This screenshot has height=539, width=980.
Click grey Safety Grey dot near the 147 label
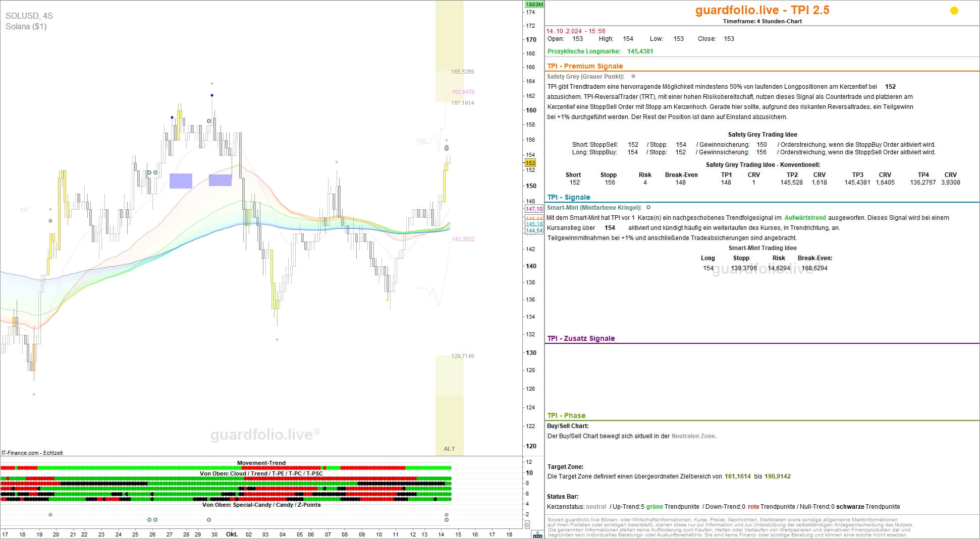click(x=50, y=221)
